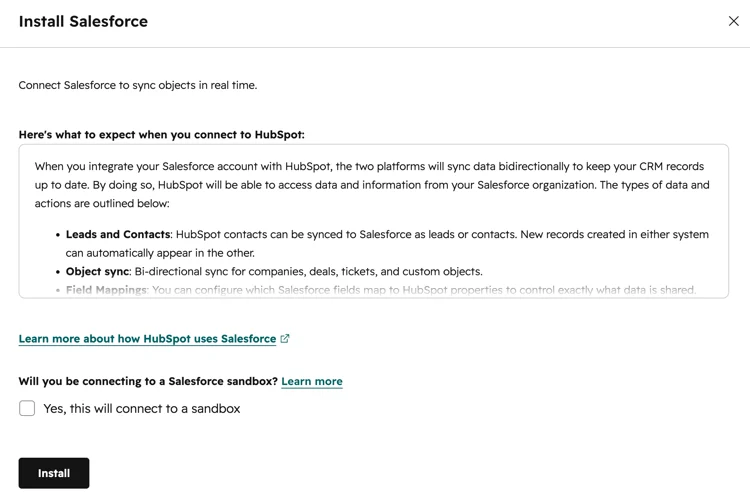The image size is (750, 501).
Task: Click the 'Leads and Contacts' bullet heading
Action: point(118,234)
